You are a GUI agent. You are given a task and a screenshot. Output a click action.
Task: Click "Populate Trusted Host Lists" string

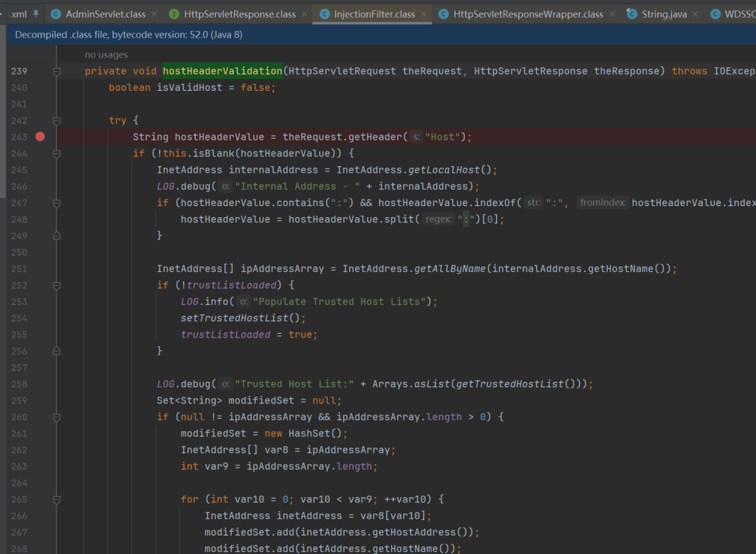click(340, 301)
